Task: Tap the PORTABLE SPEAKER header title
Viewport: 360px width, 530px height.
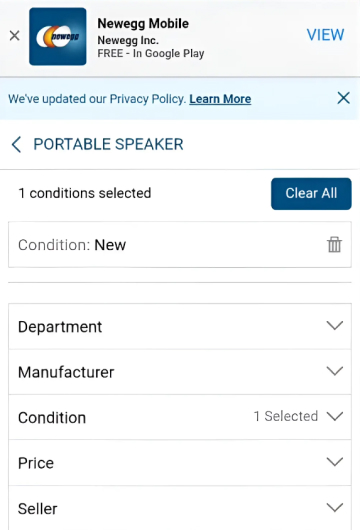Action: tap(108, 144)
